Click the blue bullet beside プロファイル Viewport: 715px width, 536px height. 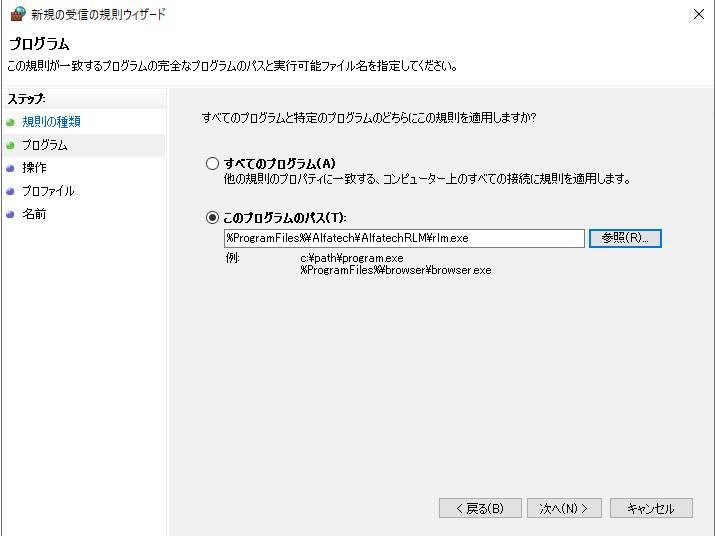(10, 192)
